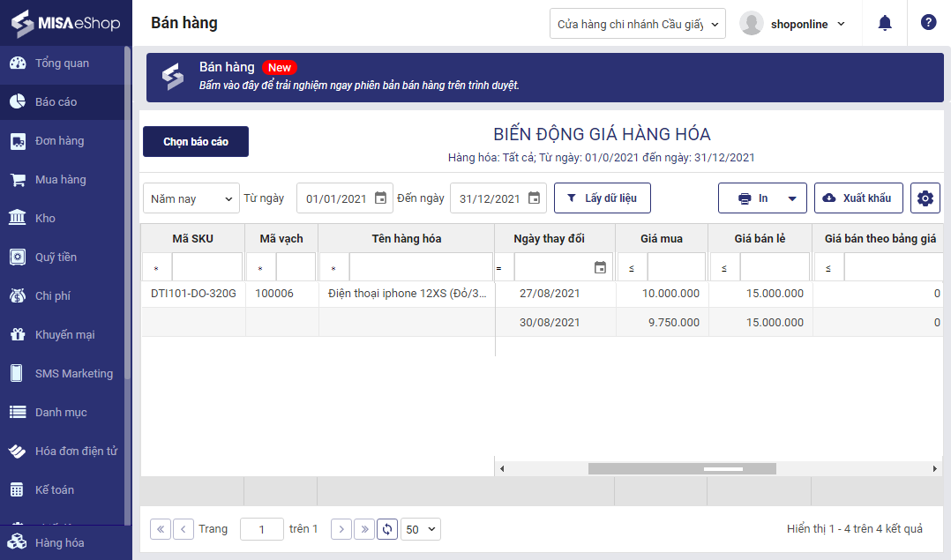
Task: Click the sidebar vertical scrollbar
Action: click(127, 213)
